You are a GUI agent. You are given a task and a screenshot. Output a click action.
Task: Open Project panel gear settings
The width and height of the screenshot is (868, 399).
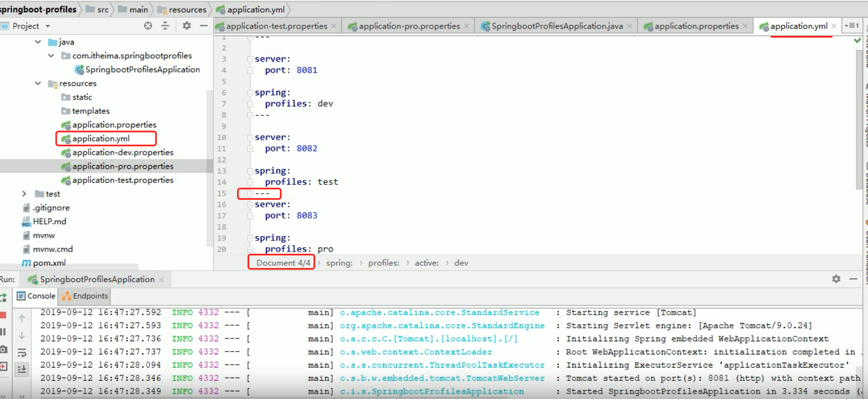[x=187, y=26]
